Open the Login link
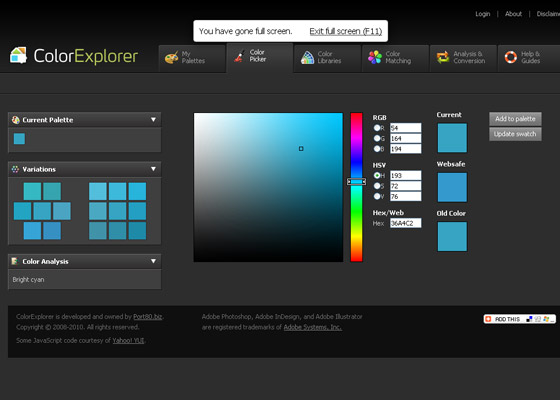Screen dimensions: 560x400 (x=482, y=14)
